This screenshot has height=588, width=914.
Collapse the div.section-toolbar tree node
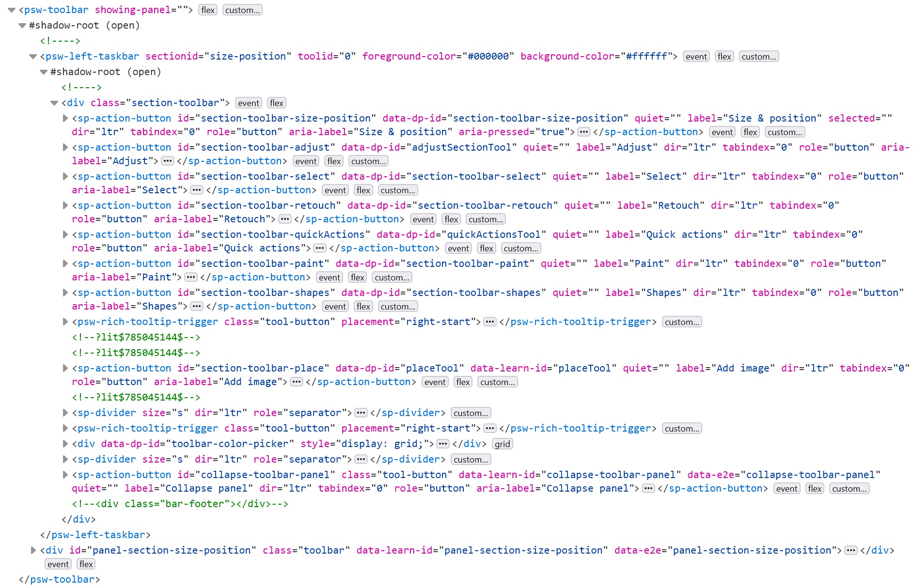click(53, 103)
